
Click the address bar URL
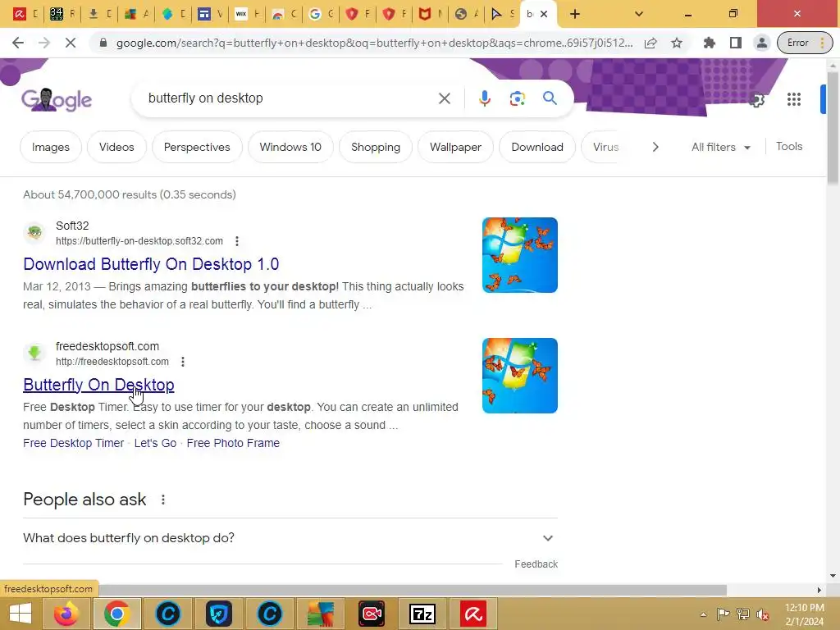click(374, 43)
